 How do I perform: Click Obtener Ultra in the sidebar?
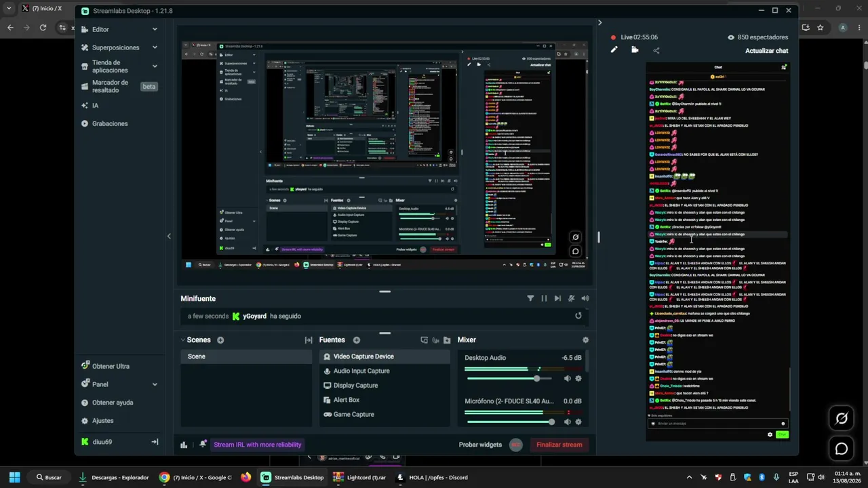tap(105, 366)
